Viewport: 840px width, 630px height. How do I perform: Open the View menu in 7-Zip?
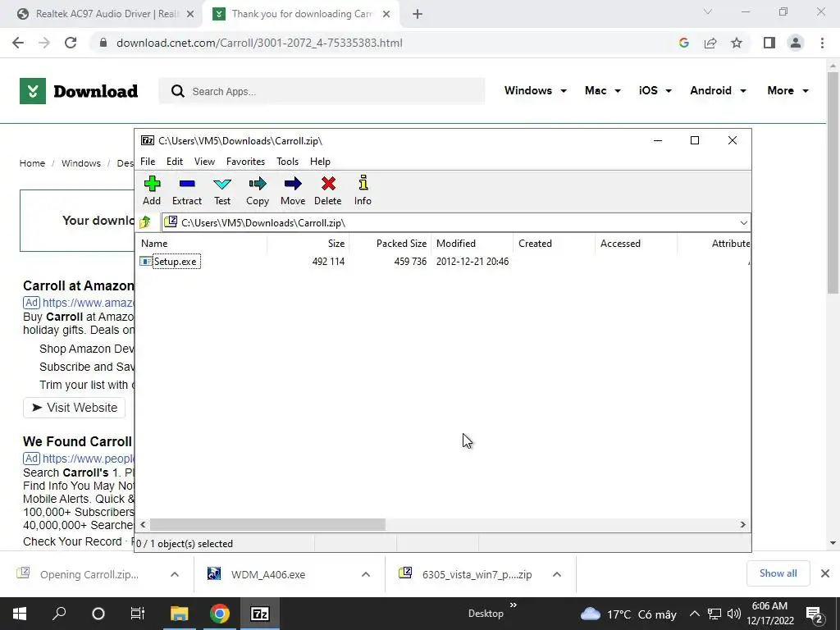click(x=204, y=162)
